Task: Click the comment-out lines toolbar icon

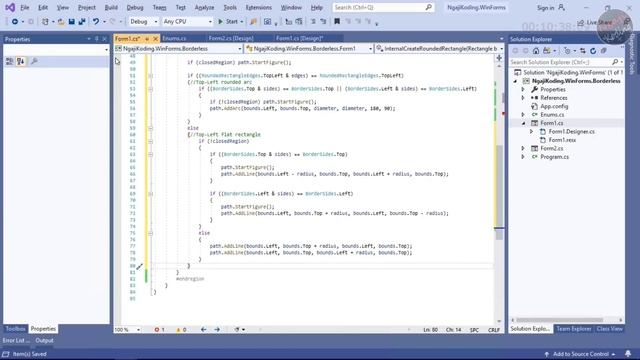Action: [x=313, y=22]
